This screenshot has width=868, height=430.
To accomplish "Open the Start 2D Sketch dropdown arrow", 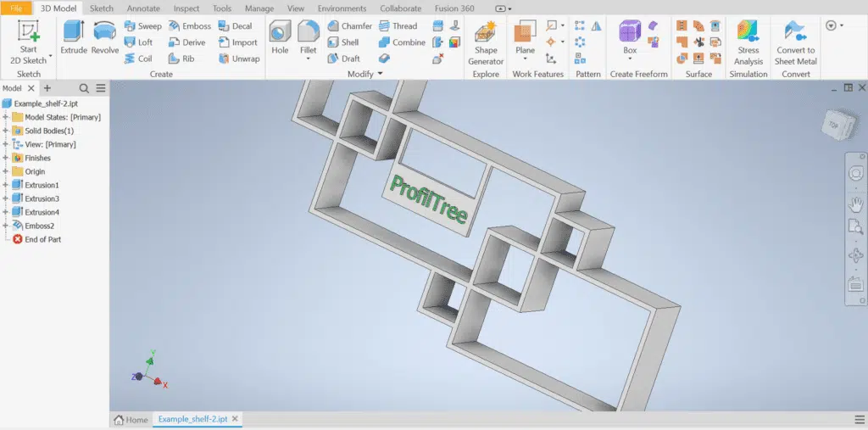I will pos(50,55).
